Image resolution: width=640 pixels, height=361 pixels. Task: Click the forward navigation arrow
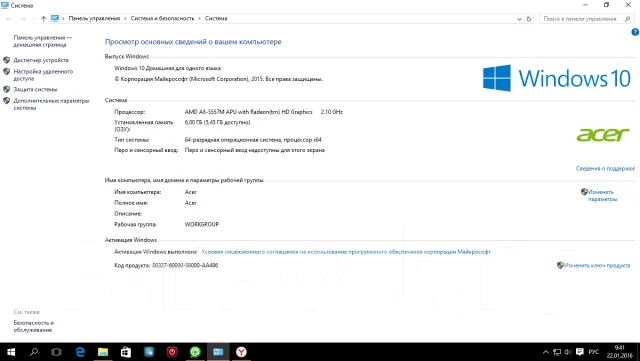tap(23, 18)
